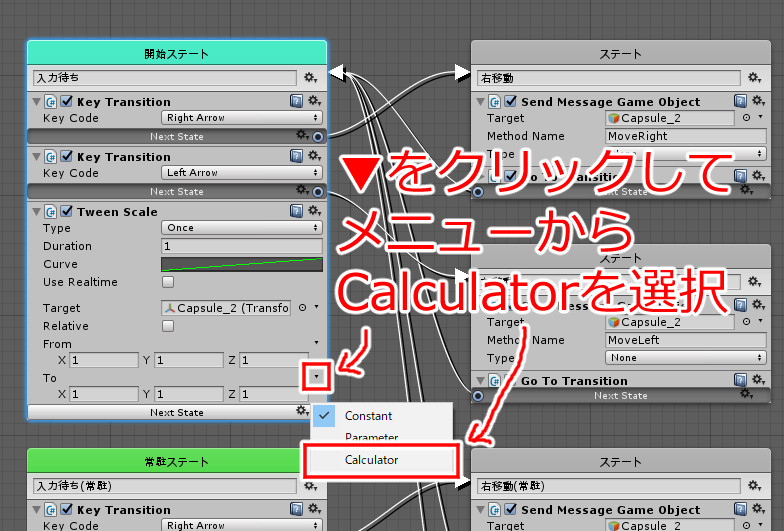Image resolution: width=784 pixels, height=531 pixels.
Task: Click Method Name field containing MoveLeft
Action: (x=686, y=340)
